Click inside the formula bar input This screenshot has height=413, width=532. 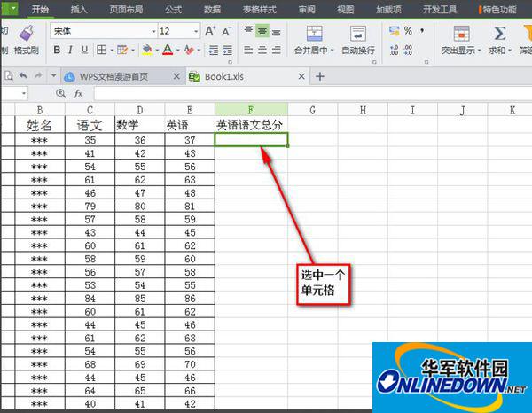312,93
